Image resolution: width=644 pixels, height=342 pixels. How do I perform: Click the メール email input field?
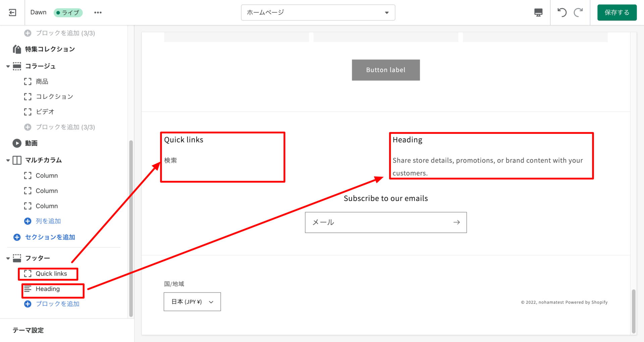coord(379,222)
